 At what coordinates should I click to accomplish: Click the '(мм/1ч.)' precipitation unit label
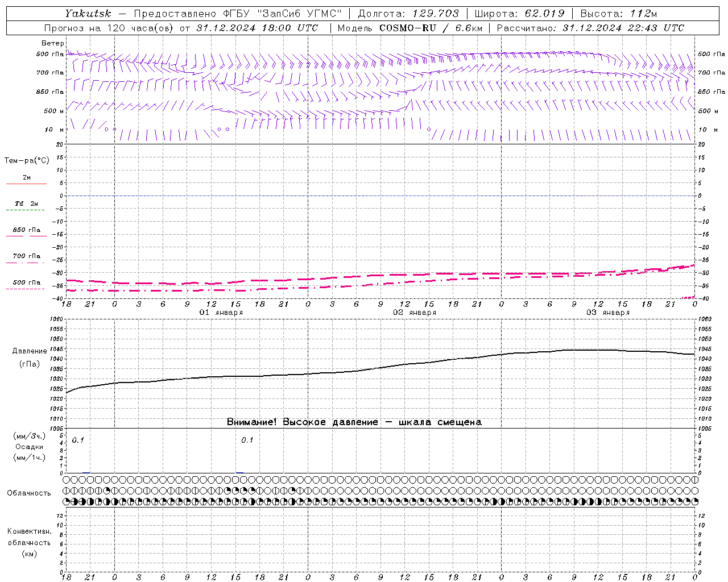(30, 458)
